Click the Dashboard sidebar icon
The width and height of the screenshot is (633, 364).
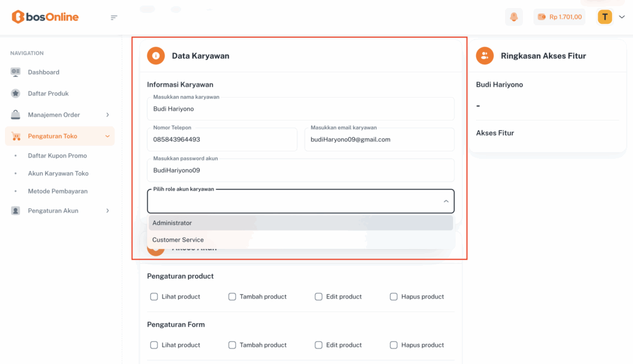15,72
